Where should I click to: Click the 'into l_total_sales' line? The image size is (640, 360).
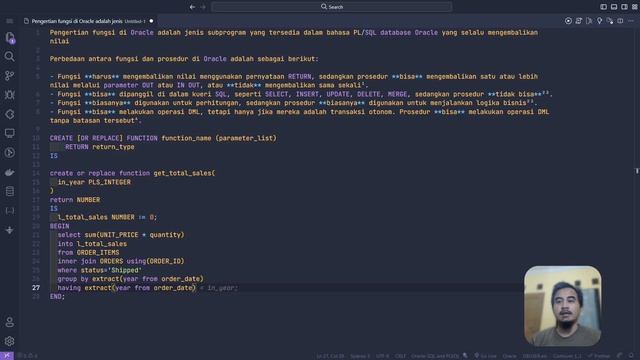pyautogui.click(x=92, y=244)
